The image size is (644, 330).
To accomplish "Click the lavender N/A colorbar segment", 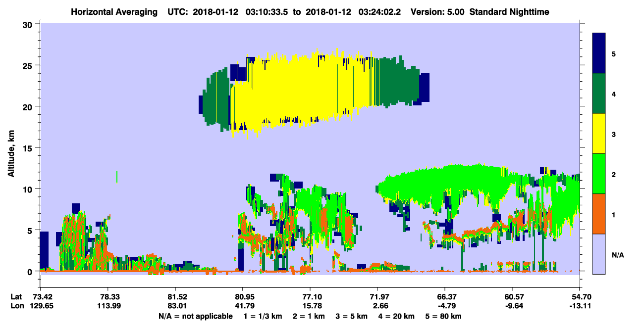I will 599,253.
